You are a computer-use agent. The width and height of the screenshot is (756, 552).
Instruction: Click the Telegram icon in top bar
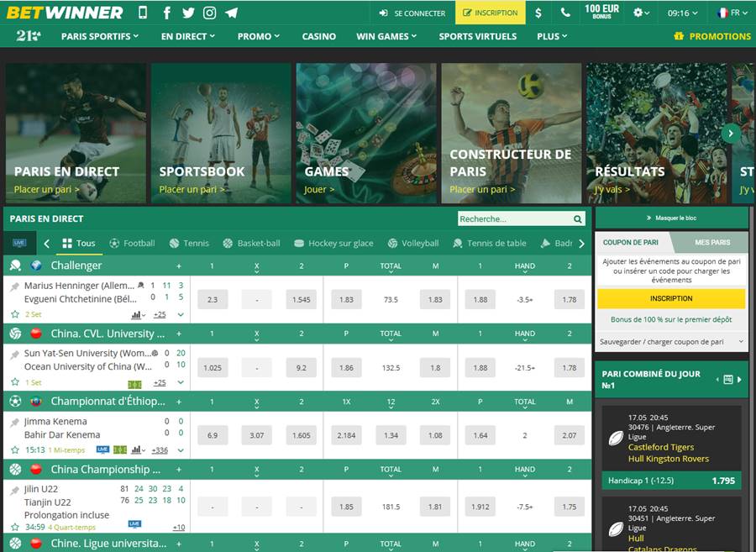pos(231,13)
